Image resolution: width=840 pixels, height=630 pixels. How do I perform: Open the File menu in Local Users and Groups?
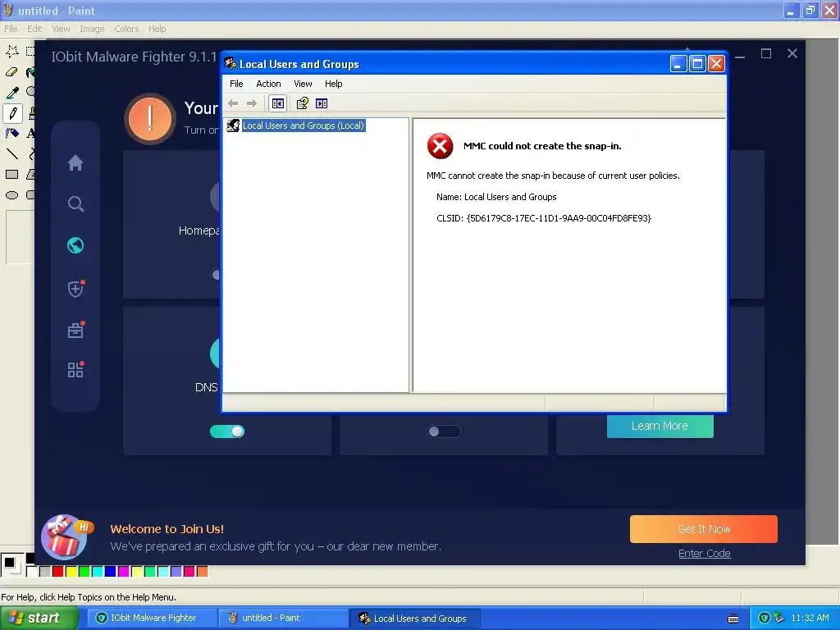(236, 84)
